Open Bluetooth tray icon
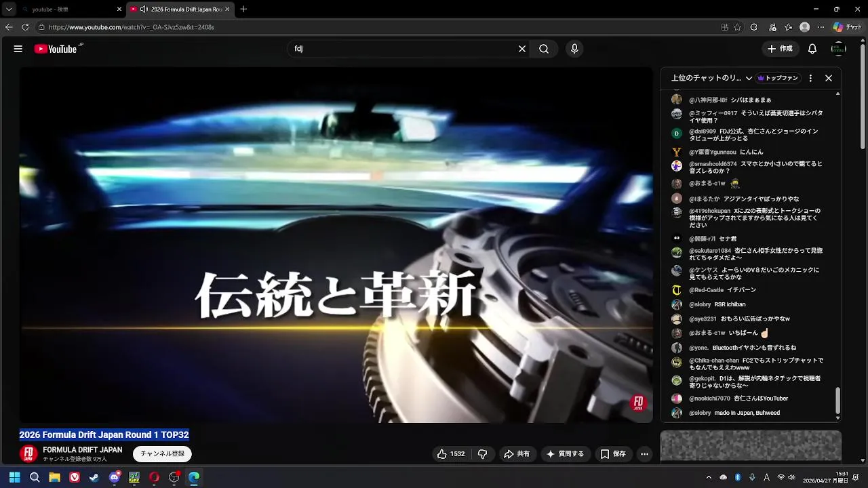This screenshot has width=868, height=488. 738,477
